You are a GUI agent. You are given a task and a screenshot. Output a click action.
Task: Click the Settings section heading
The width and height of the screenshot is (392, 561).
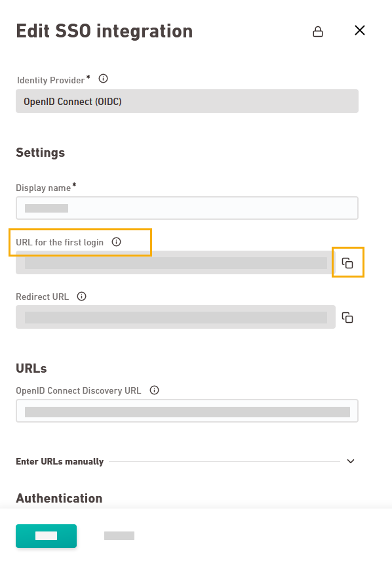coord(41,153)
